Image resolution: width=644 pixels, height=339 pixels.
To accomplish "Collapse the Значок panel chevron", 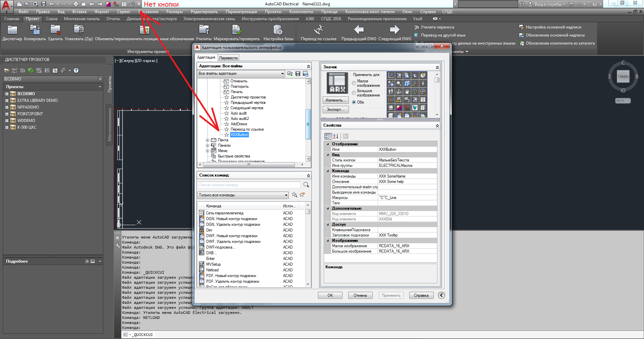I will 437,67.
